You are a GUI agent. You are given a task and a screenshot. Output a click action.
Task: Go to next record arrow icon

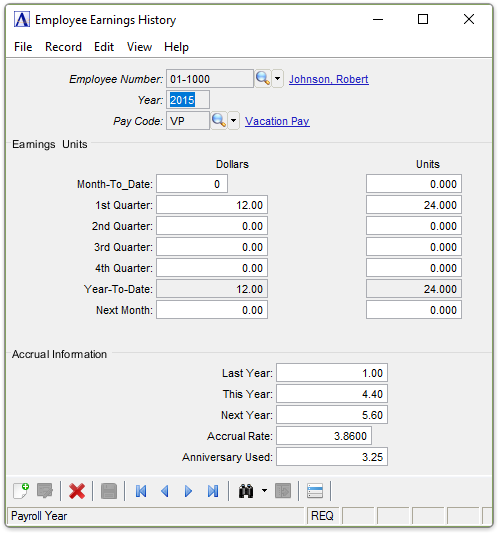click(x=188, y=491)
